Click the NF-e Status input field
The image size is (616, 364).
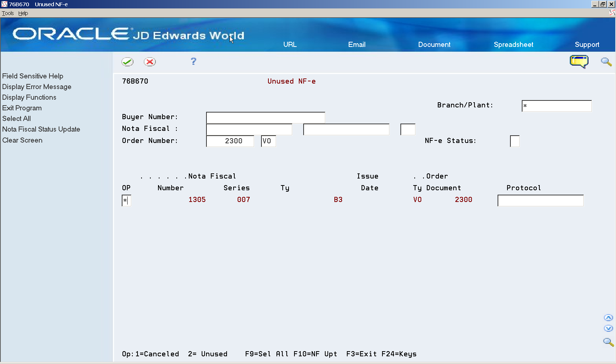coord(515,141)
